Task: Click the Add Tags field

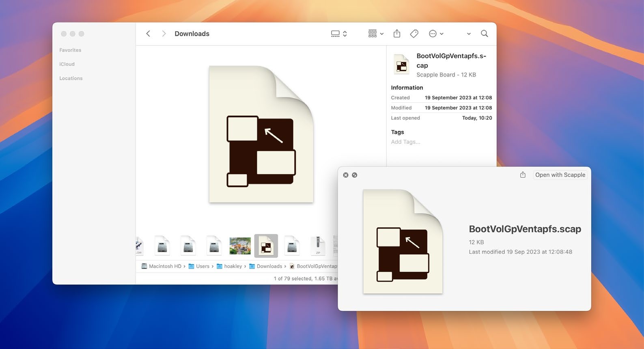Action: (x=406, y=142)
